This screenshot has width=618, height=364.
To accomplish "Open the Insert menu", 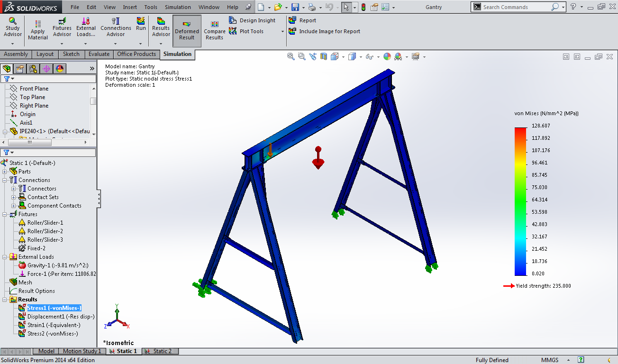I will tap(130, 7).
